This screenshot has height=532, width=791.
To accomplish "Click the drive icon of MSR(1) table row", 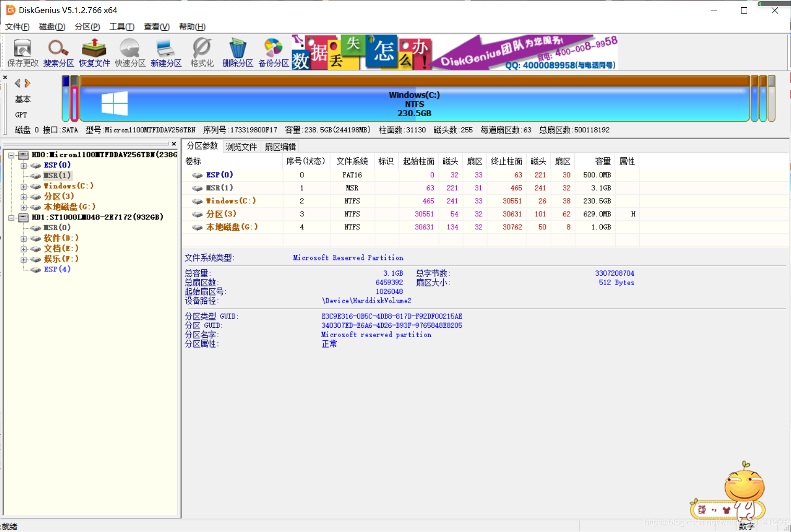I will [197, 188].
